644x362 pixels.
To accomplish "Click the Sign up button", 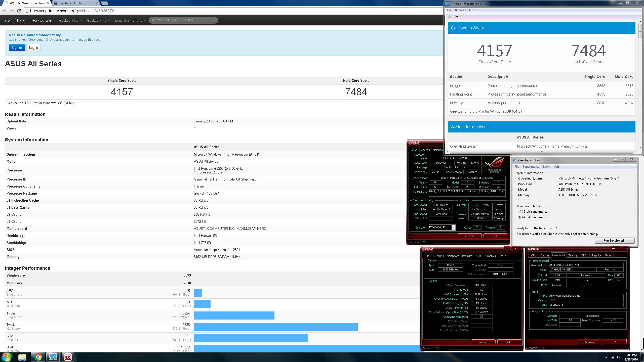I will (17, 48).
